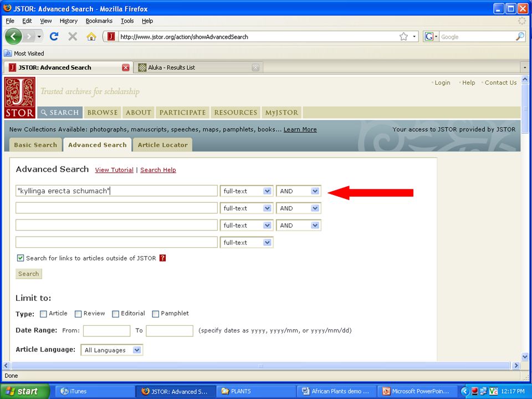Close the Aluka - Results List tab
Viewport: 532px width, 399px height.
coord(255,68)
